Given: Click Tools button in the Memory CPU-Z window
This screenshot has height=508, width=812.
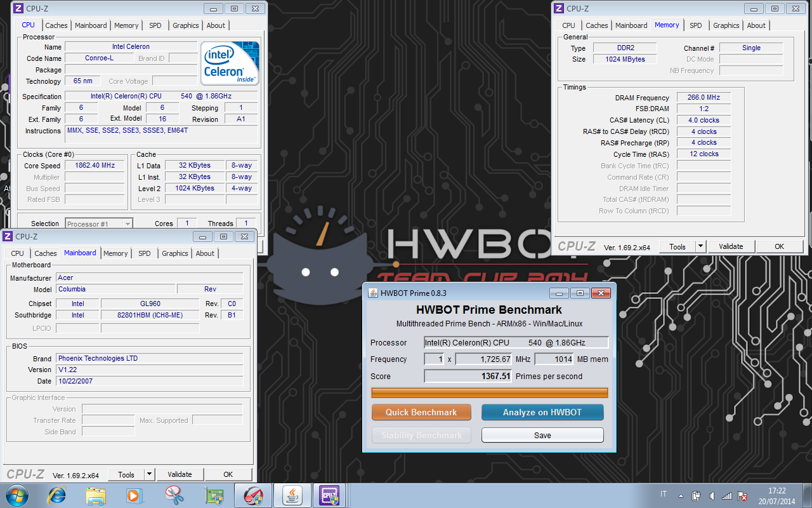Looking at the screenshot, I should coord(678,246).
